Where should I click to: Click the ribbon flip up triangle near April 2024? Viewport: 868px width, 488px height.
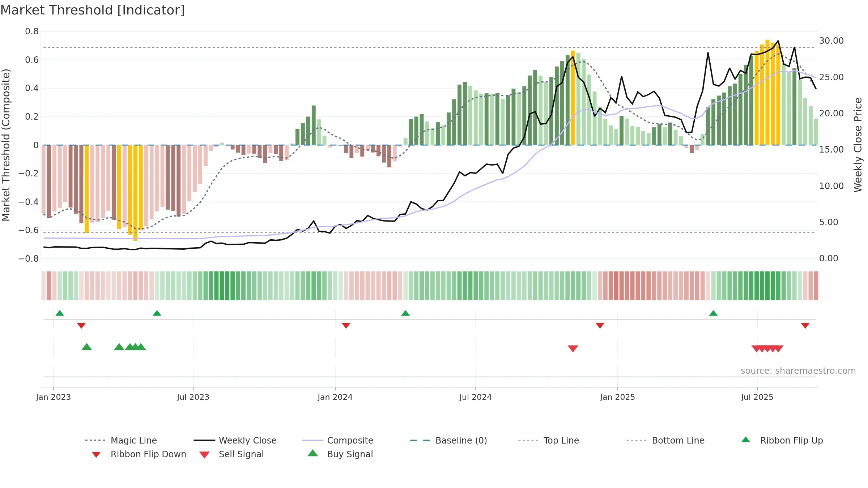click(405, 313)
